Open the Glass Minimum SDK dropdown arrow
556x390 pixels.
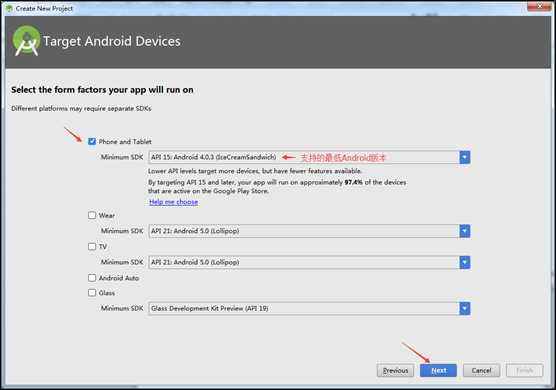click(465, 308)
